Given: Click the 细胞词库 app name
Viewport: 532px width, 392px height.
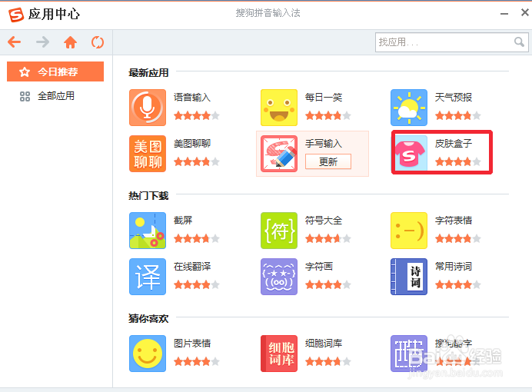Looking at the screenshot, I should pyautogui.click(x=324, y=344).
